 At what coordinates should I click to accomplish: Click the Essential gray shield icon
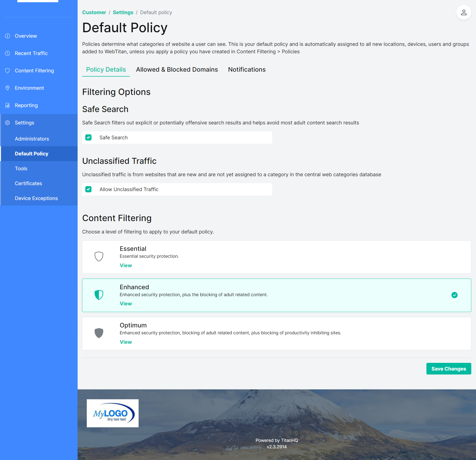(x=99, y=257)
